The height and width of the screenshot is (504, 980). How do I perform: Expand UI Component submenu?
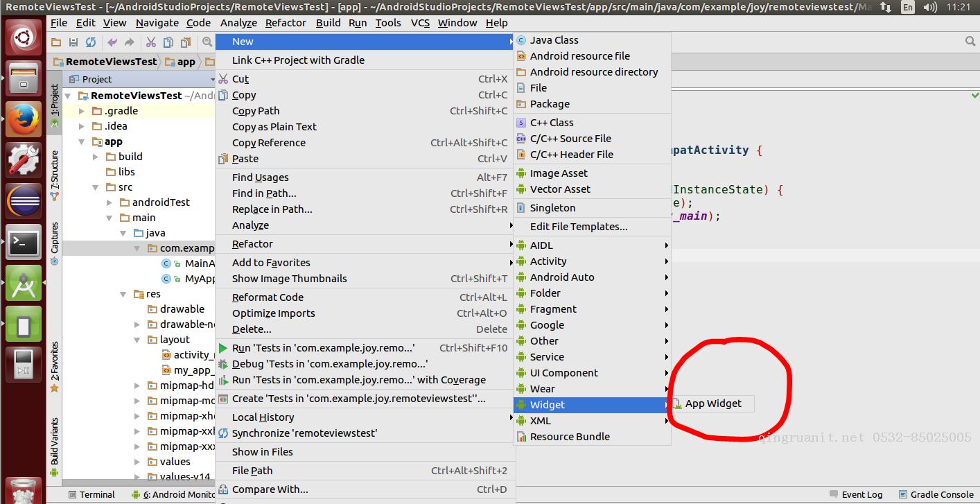(593, 373)
